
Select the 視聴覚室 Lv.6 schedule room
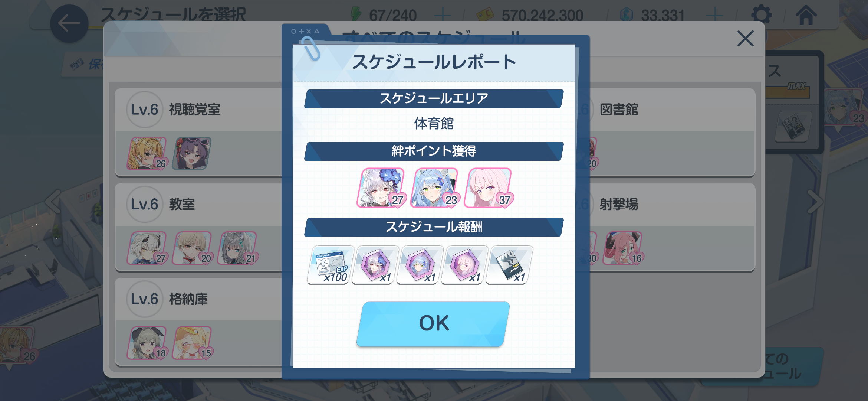point(198,132)
